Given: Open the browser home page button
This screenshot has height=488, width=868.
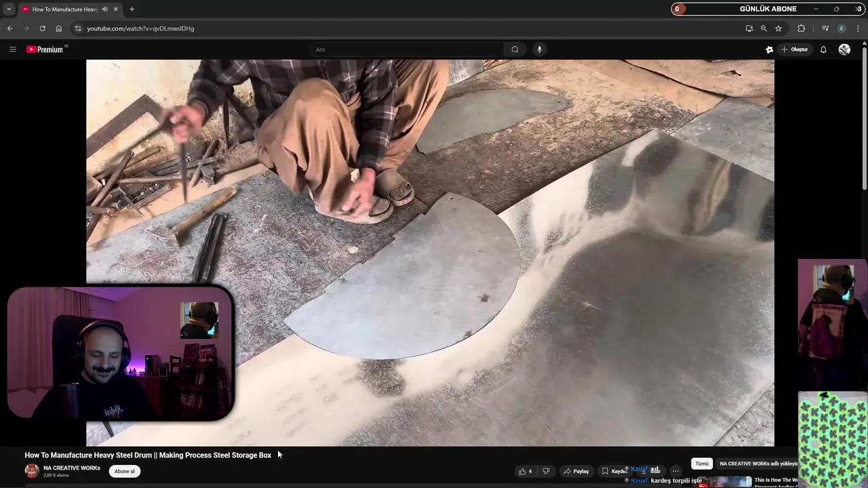Looking at the screenshot, I should [x=58, y=28].
